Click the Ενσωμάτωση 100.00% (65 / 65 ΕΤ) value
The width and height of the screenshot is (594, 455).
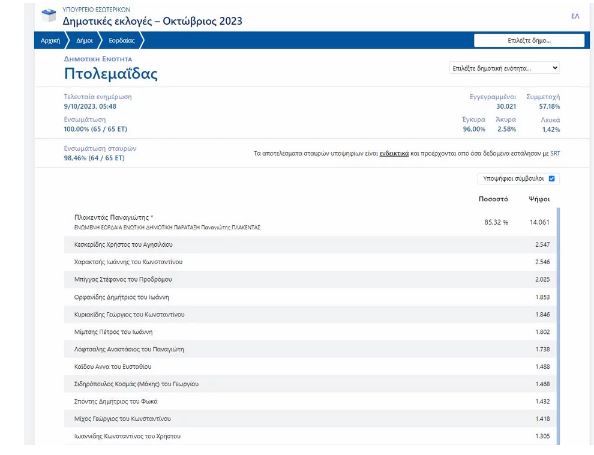coord(95,129)
